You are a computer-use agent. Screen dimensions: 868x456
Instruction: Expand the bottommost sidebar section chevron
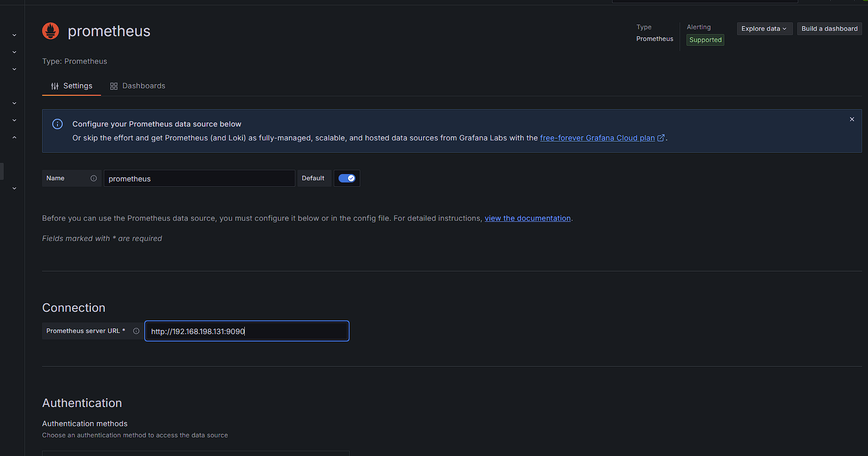(14, 188)
